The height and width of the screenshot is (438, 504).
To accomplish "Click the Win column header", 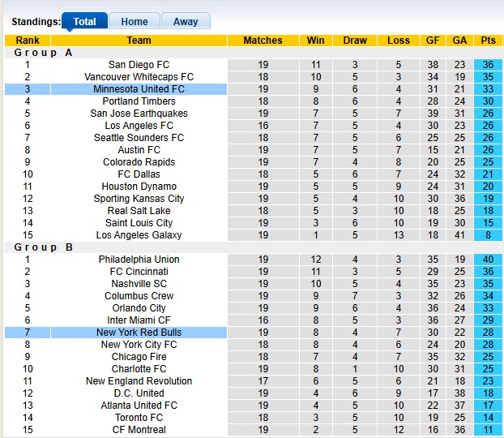I will coord(315,41).
